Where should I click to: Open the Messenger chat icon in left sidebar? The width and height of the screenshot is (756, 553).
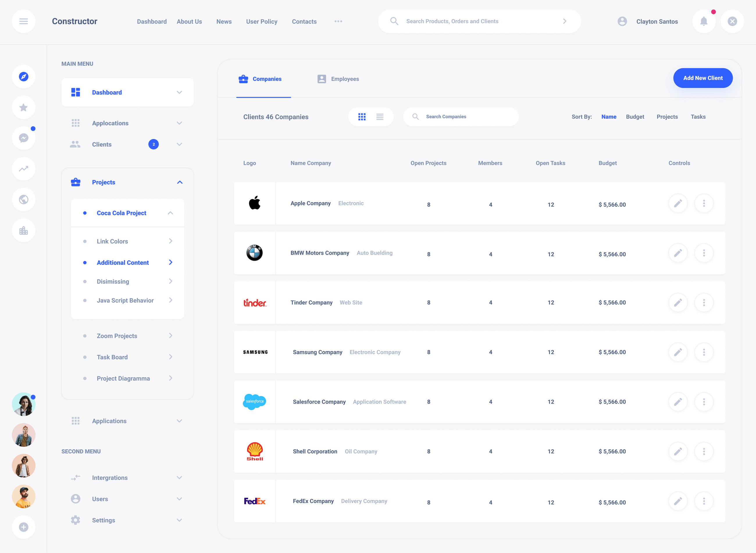24,138
